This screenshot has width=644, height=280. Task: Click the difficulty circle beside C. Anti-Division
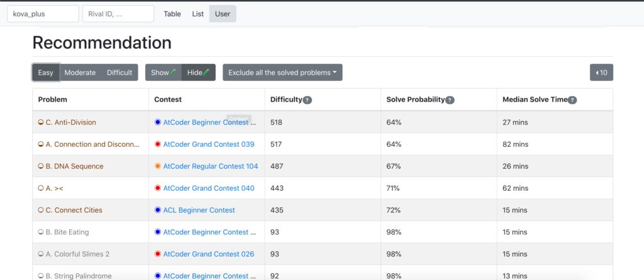coord(41,122)
